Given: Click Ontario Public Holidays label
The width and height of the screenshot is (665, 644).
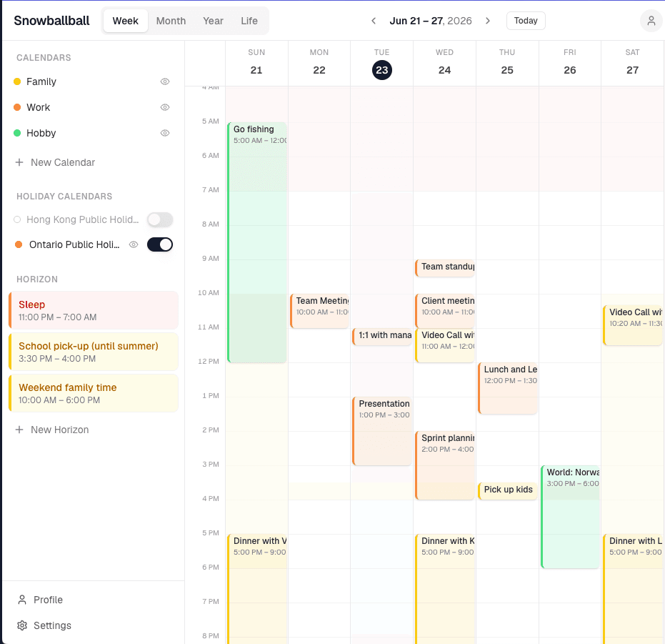Looking at the screenshot, I should (x=74, y=244).
